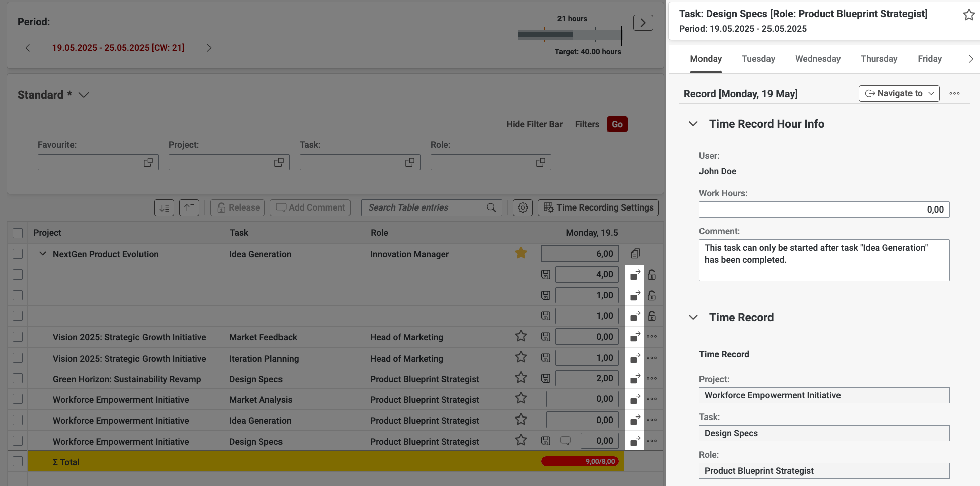This screenshot has width=980, height=486.
Task: Click copy icon in NextGen Product Evolution row
Action: click(636, 254)
